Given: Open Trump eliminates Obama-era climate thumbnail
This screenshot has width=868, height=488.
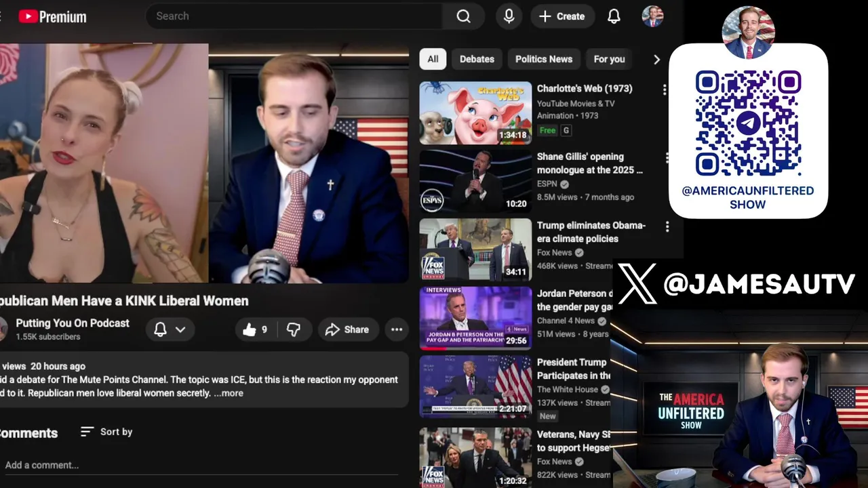Looking at the screenshot, I should point(475,250).
